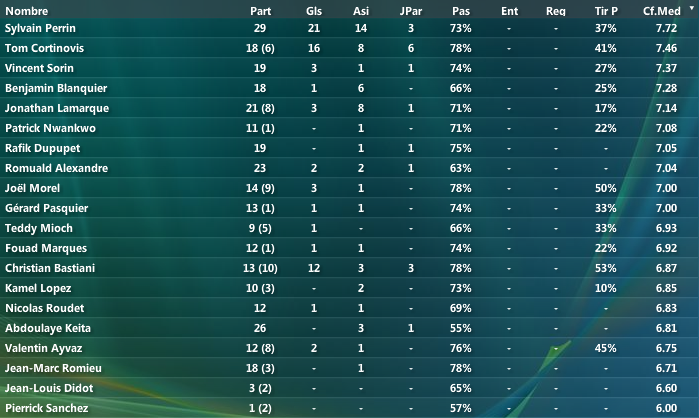Sort by Pas percentage column
The height and width of the screenshot is (418, 699).
point(461,11)
